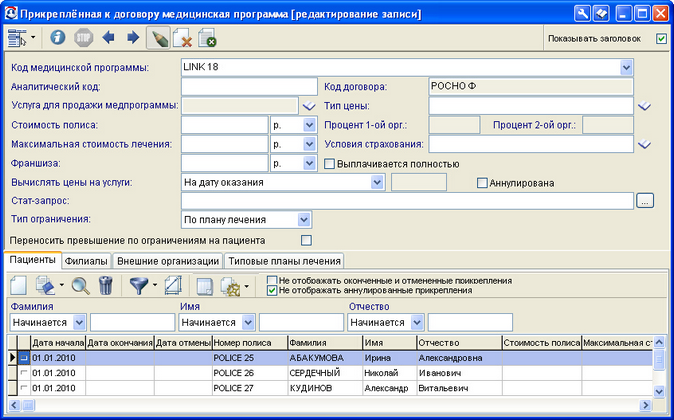Image resolution: width=674 pixels, height=420 pixels.
Task: Check Переносить превышение по ограничениям на пациента
Action: [x=306, y=240]
